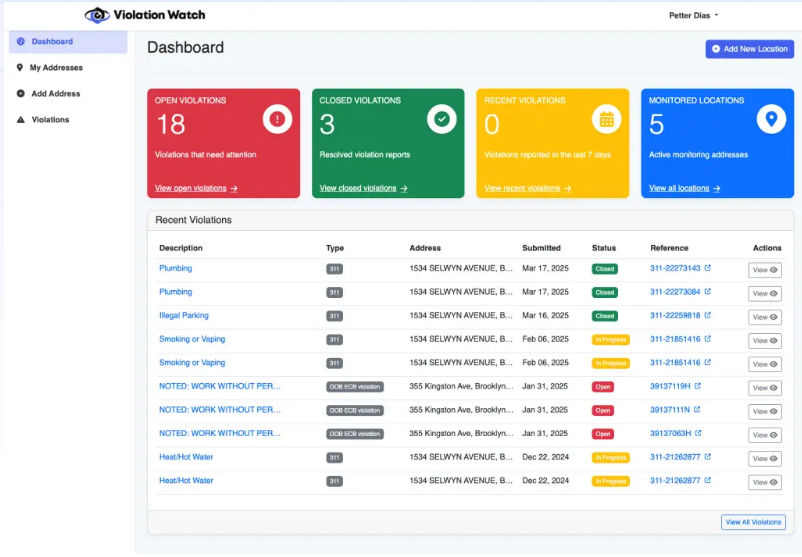Viewport: 802px width, 557px height.
Task: Open reference link 39137063H
Action: pos(671,433)
